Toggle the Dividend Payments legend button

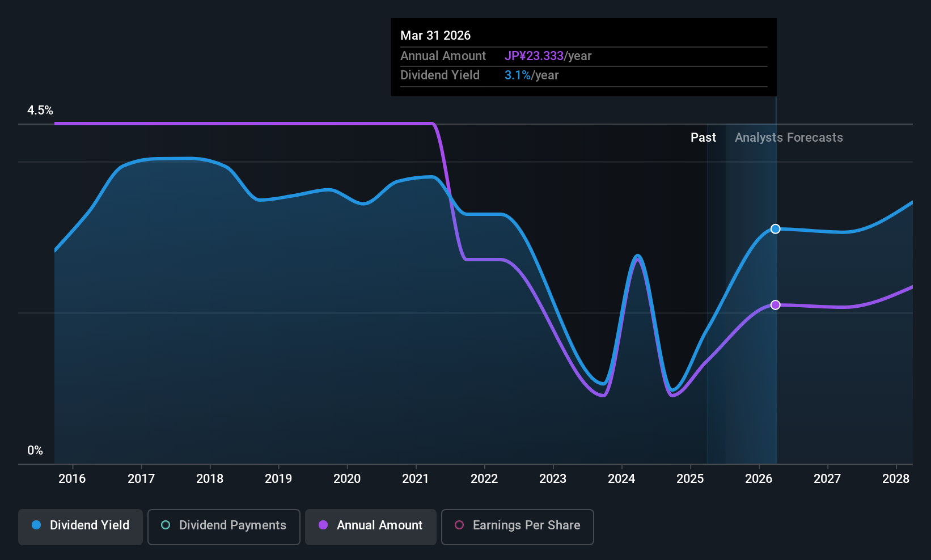(224, 527)
